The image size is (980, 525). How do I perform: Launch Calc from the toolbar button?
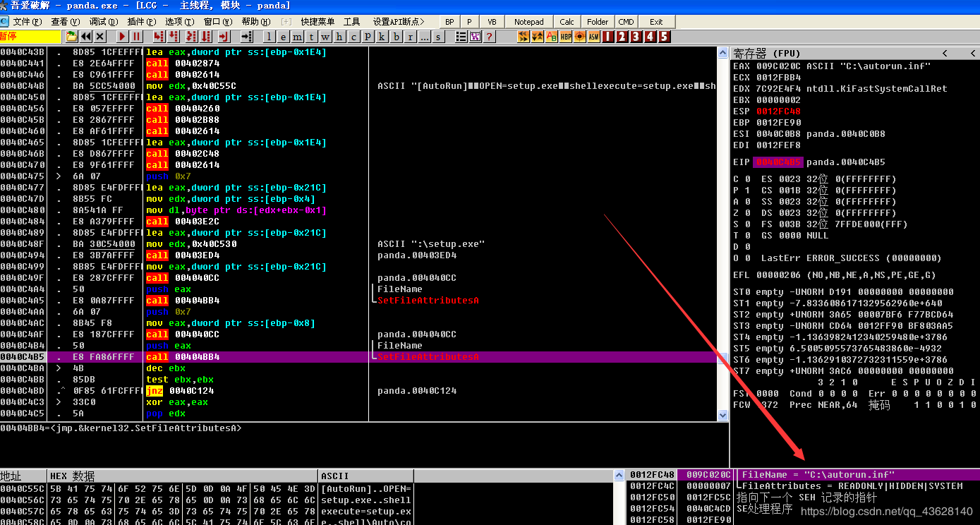click(567, 22)
